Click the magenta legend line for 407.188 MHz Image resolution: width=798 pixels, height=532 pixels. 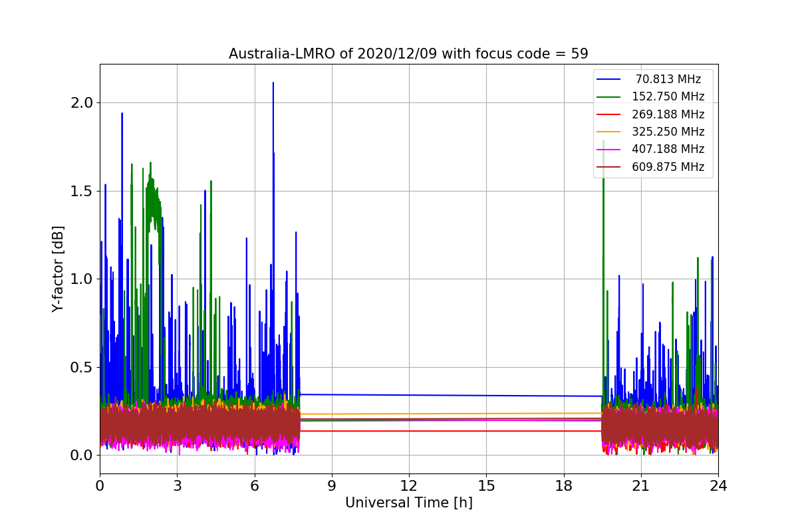tap(610, 150)
